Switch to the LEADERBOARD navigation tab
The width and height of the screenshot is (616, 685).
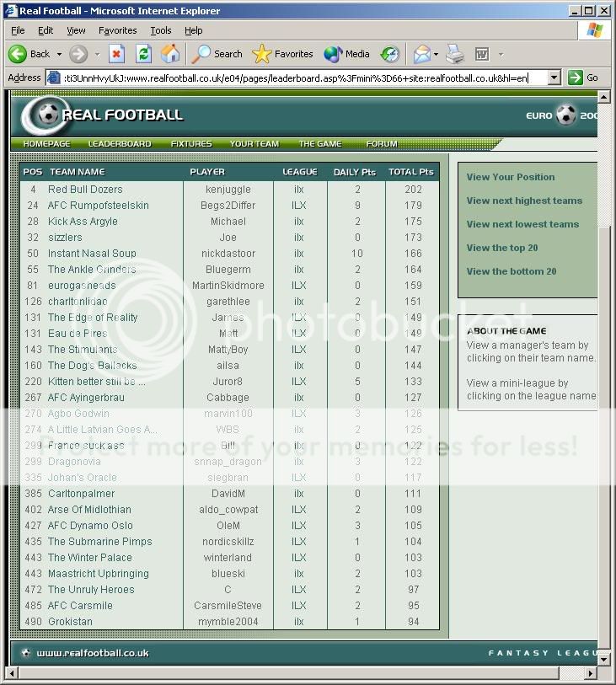120,144
